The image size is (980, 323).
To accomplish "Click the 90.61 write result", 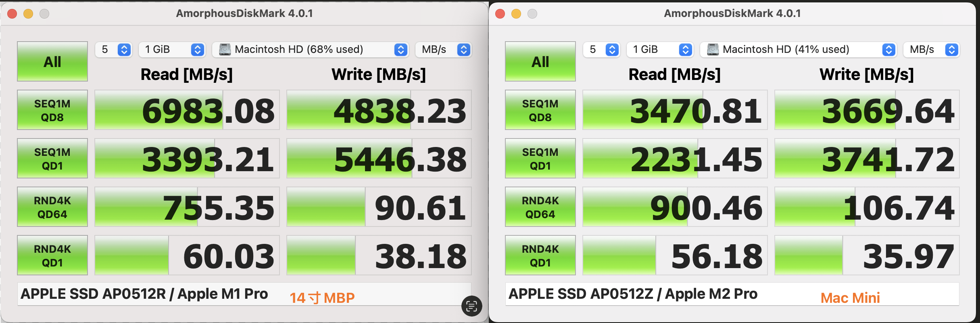I will [379, 207].
